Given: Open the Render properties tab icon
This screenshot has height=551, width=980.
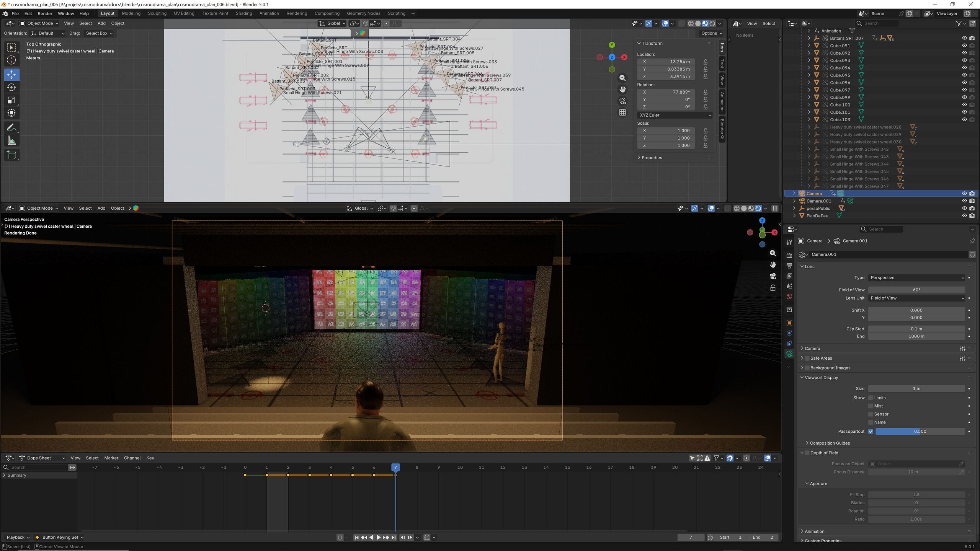Looking at the screenshot, I should coord(789,255).
